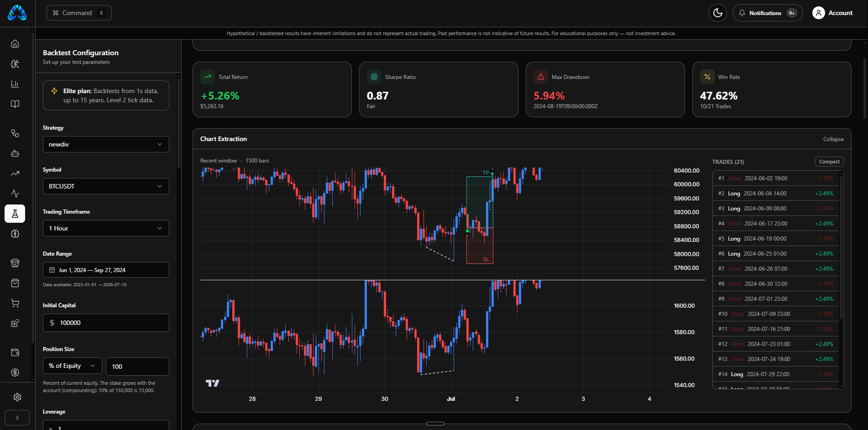Click the Sharpe Ratio target icon
The height and width of the screenshot is (430, 868).
pos(374,77)
